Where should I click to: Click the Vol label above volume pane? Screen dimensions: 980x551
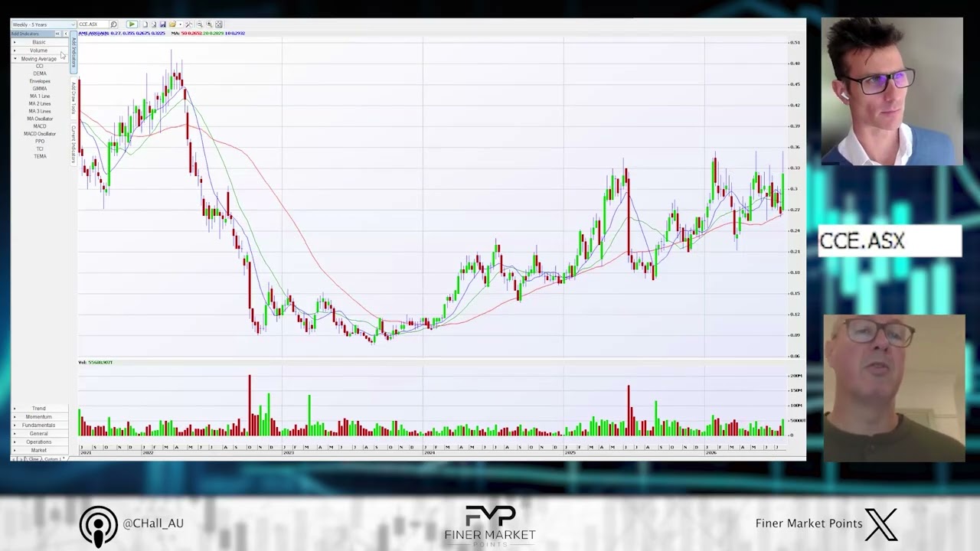click(x=95, y=362)
